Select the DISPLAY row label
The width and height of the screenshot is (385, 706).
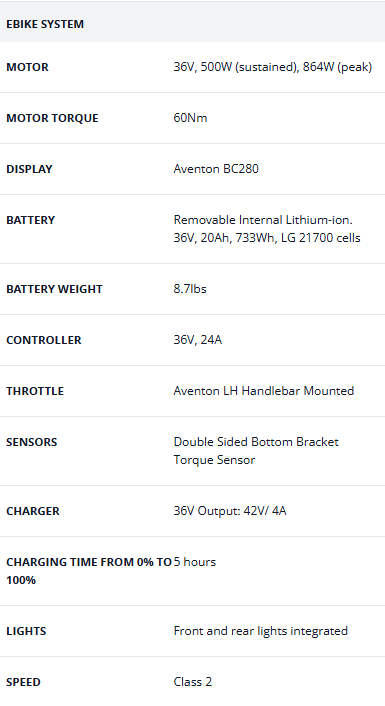[x=29, y=169]
